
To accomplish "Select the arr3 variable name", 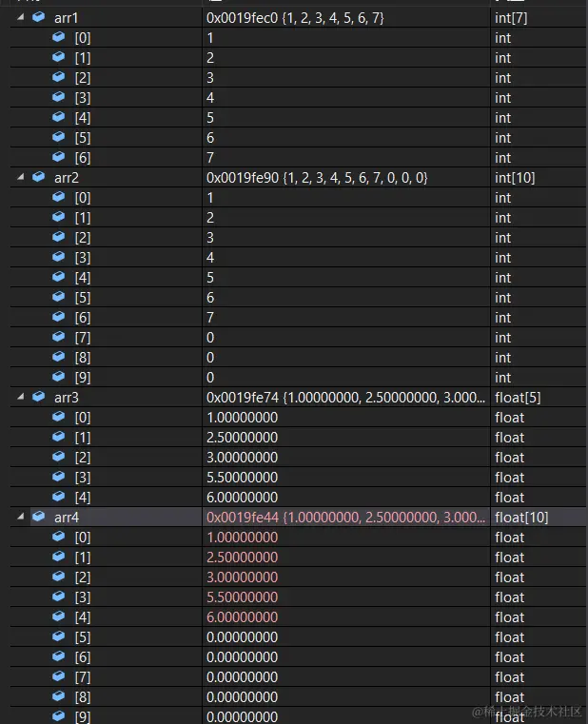I will tap(66, 398).
